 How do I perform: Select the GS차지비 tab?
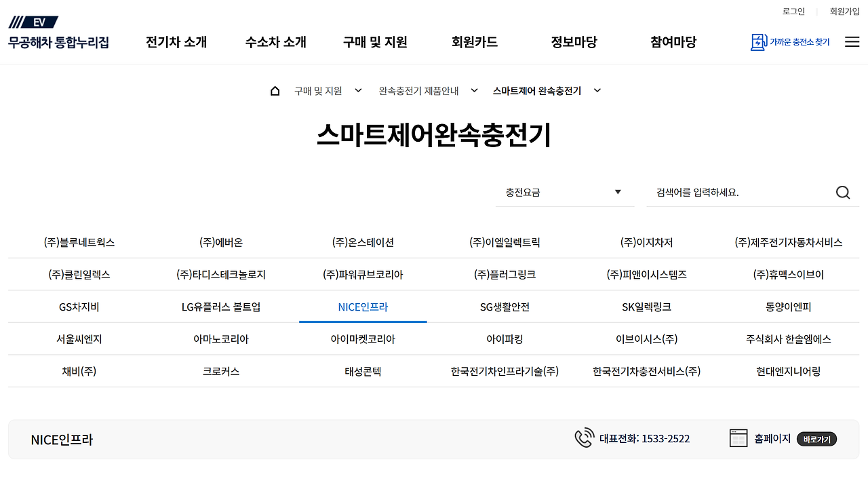[x=79, y=307]
